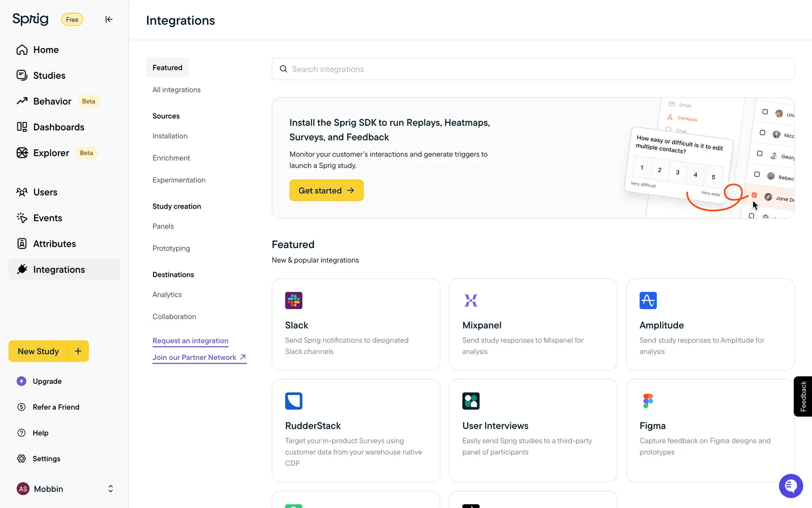Click the plus icon beside New Study
812x508 pixels.
click(78, 351)
